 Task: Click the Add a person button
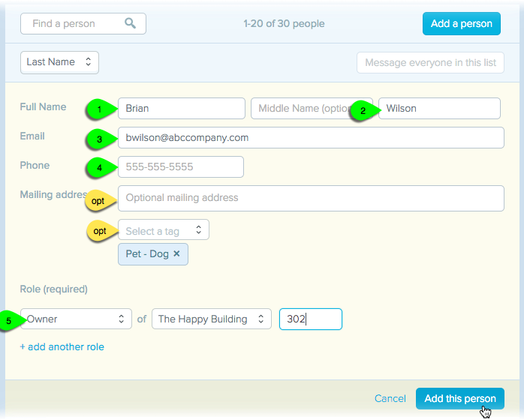click(x=461, y=23)
